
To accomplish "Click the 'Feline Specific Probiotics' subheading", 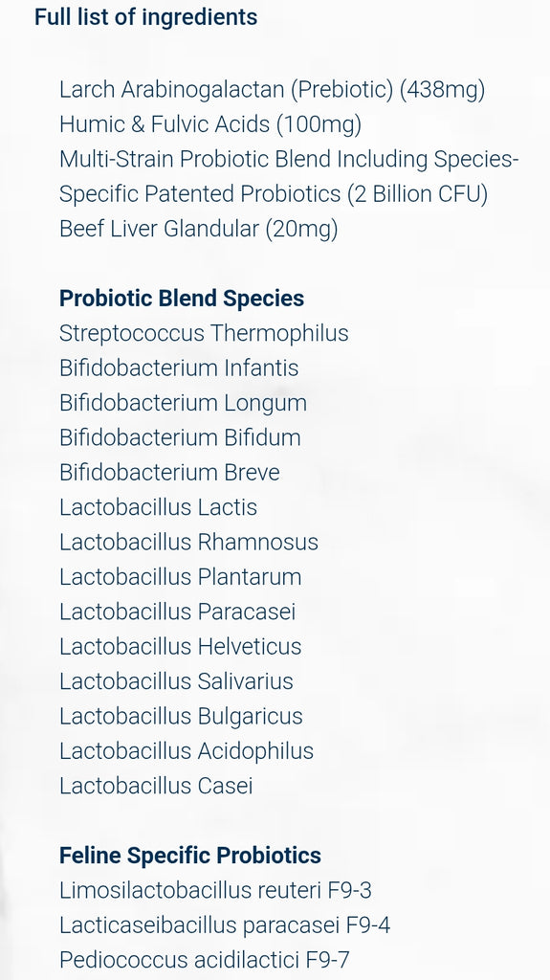I will point(190,856).
